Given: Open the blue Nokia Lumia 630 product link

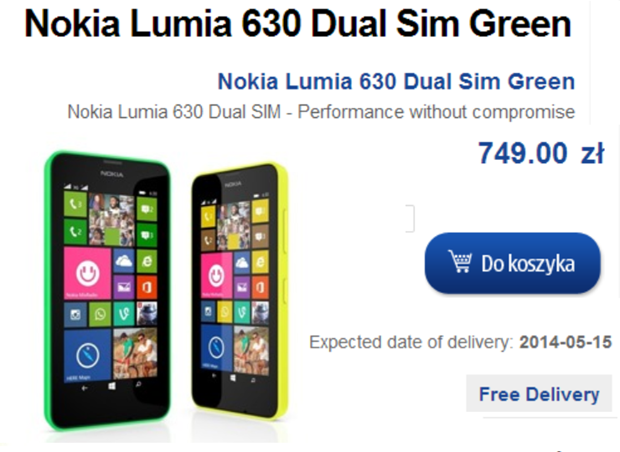Looking at the screenshot, I should pos(396,81).
